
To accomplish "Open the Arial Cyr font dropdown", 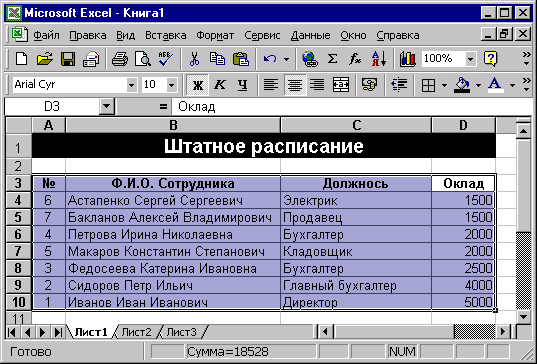I will pyautogui.click(x=132, y=85).
